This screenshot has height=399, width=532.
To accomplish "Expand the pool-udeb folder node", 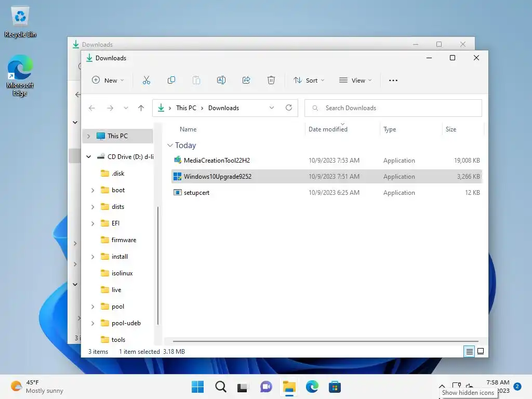I will (x=92, y=323).
